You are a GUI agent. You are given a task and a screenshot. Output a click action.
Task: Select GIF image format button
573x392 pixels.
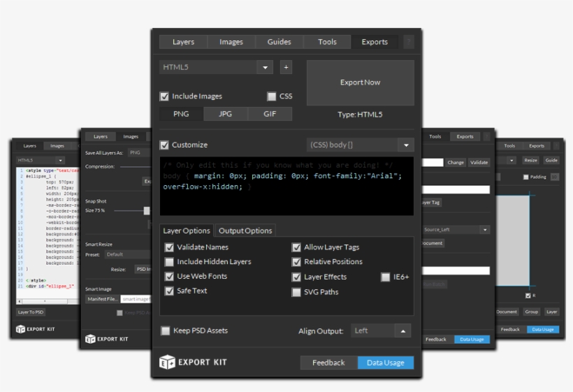pyautogui.click(x=270, y=114)
